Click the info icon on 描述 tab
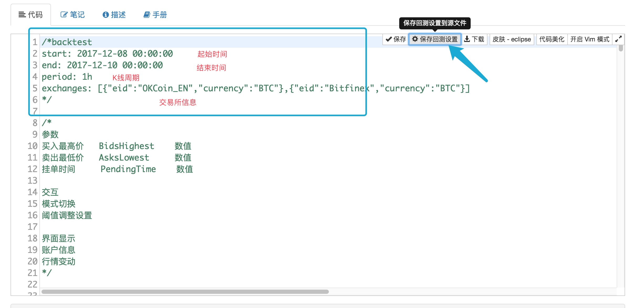This screenshot has width=644, height=308. (106, 15)
